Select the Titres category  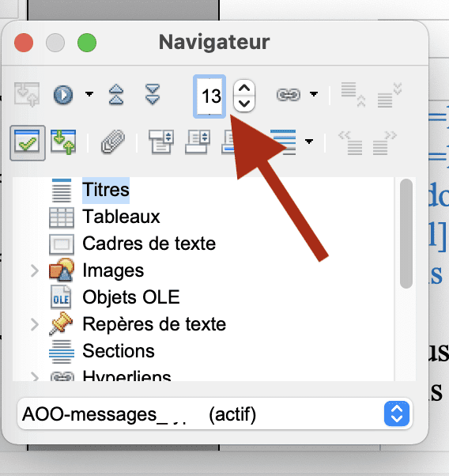(106, 190)
